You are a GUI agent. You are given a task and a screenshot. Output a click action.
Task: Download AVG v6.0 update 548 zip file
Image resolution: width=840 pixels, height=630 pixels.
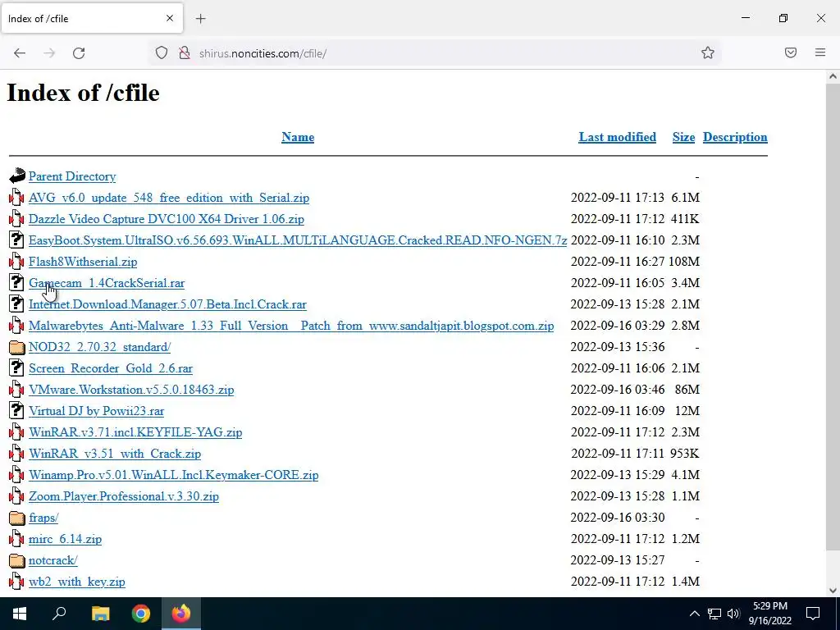click(x=169, y=198)
